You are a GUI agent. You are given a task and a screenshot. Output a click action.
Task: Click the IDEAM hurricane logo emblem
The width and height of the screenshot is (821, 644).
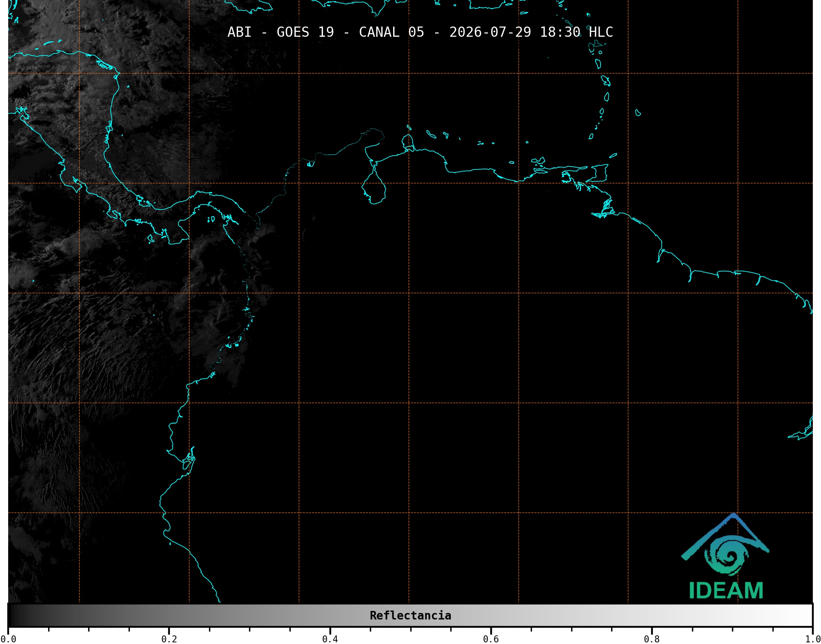(x=725, y=544)
